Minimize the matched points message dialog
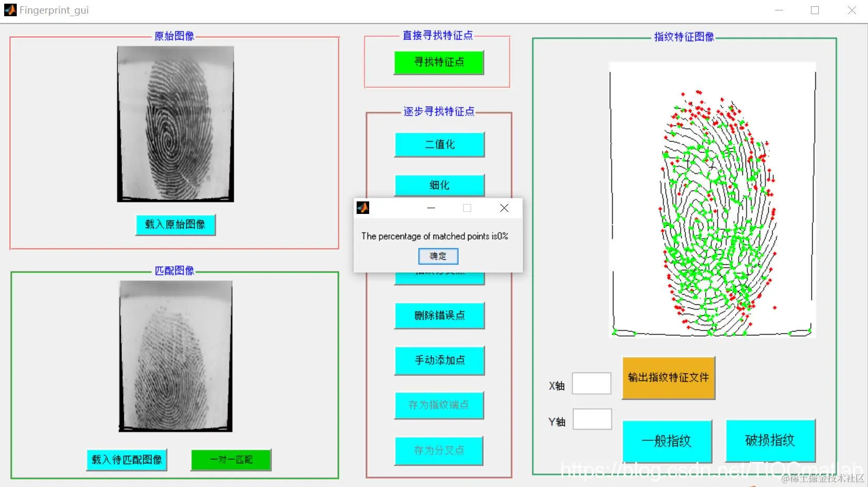The image size is (868, 487). coord(431,208)
